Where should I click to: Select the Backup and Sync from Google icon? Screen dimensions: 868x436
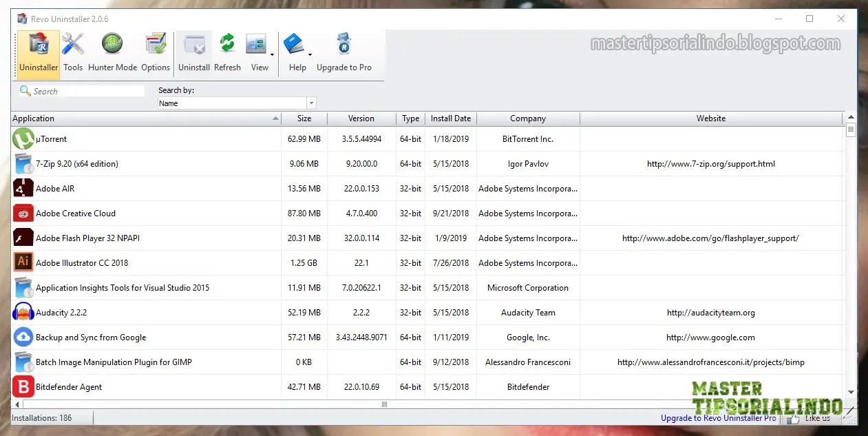pos(23,338)
